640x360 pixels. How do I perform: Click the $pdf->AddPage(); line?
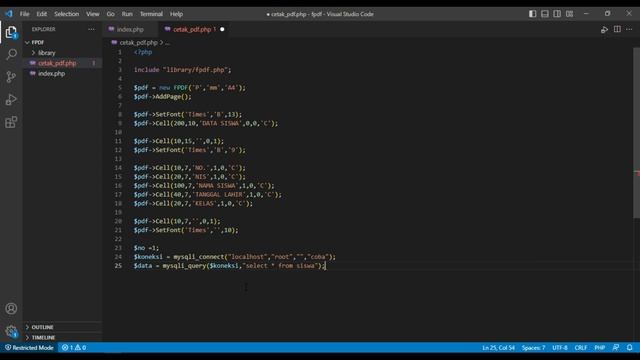162,97
